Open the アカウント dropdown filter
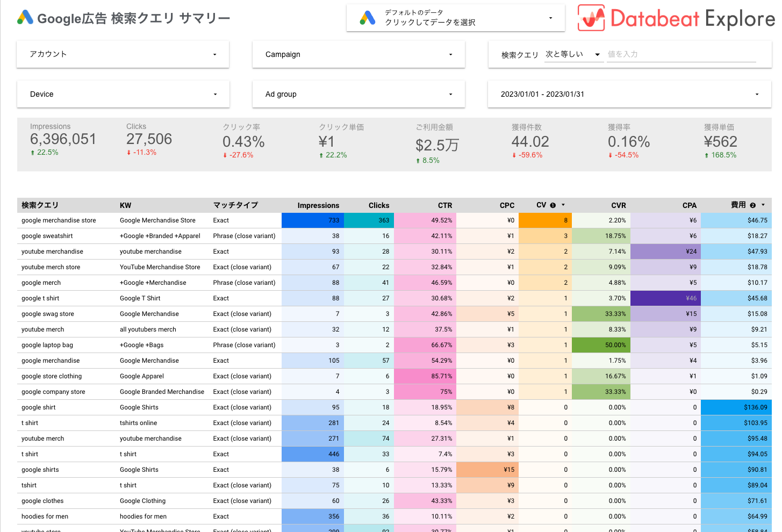The height and width of the screenshot is (532, 782). [123, 54]
